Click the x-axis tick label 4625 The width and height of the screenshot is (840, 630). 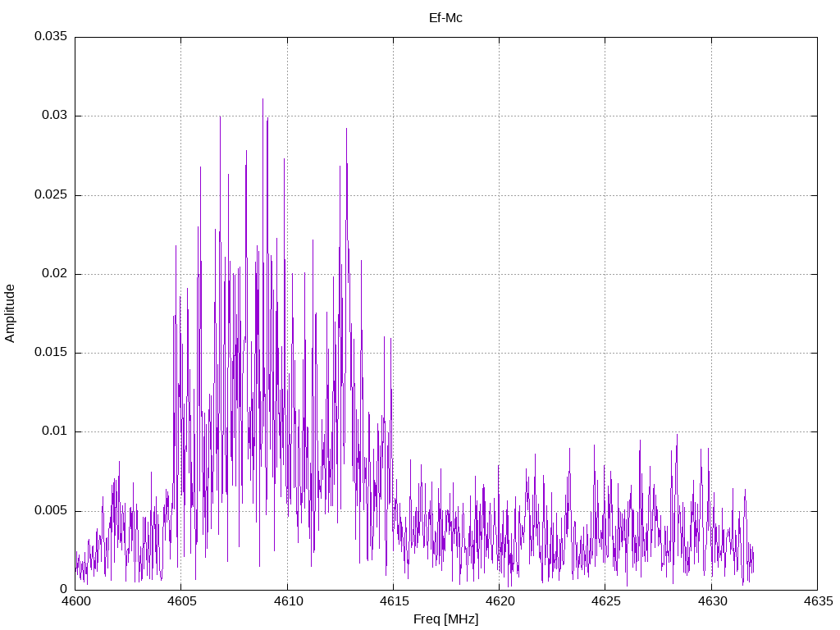(x=606, y=601)
